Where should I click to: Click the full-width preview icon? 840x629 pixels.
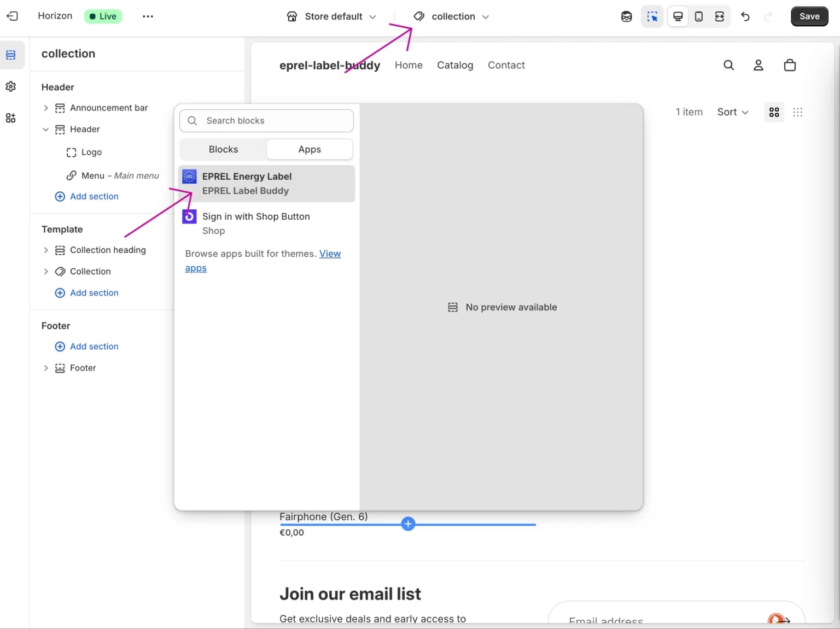tap(720, 16)
